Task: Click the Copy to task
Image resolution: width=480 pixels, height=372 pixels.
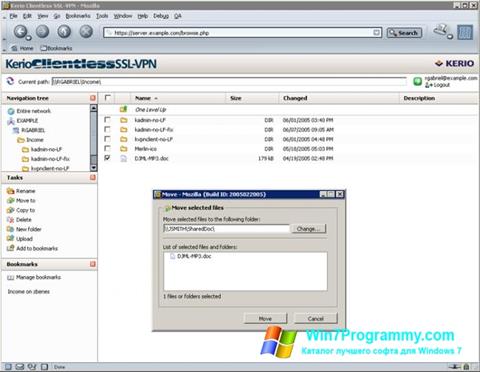Action: coord(21,210)
